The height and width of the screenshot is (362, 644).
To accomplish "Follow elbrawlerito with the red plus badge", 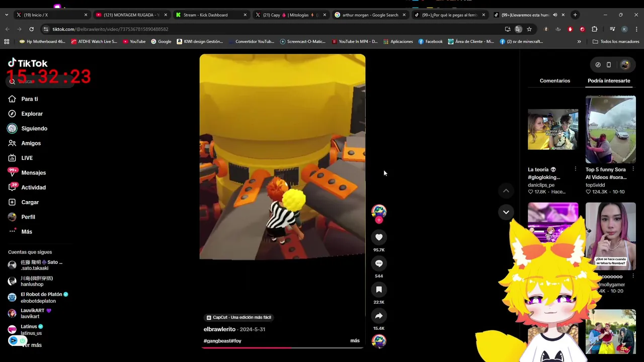I will [x=379, y=220].
